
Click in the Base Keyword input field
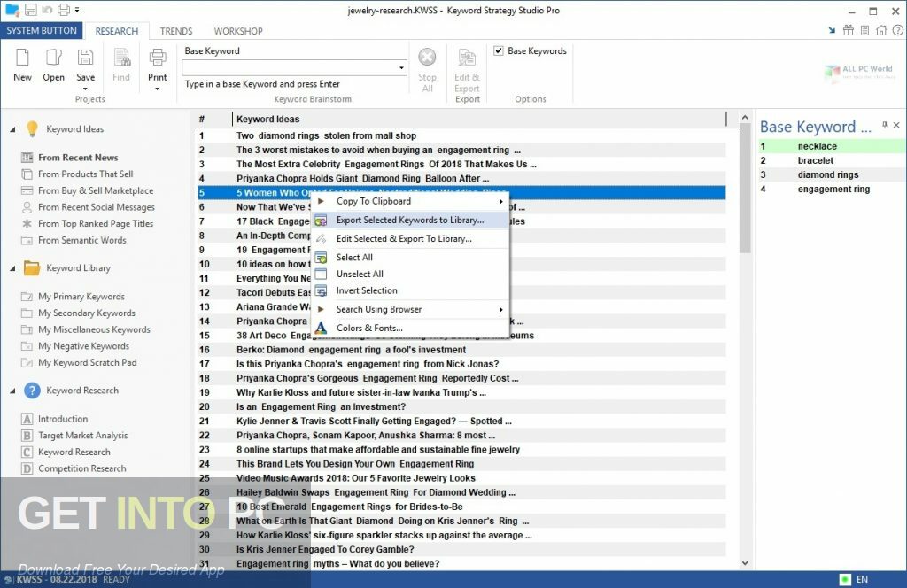(x=290, y=68)
